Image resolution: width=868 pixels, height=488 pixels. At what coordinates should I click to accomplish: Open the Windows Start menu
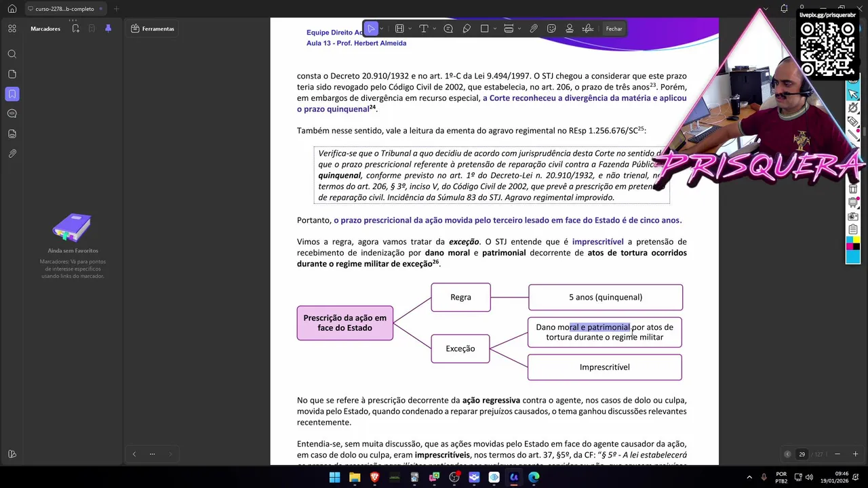334,477
